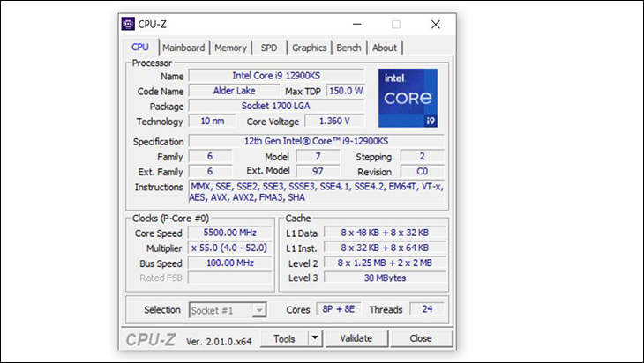
Task: Switch to the Mainboard tab
Action: click(x=183, y=48)
